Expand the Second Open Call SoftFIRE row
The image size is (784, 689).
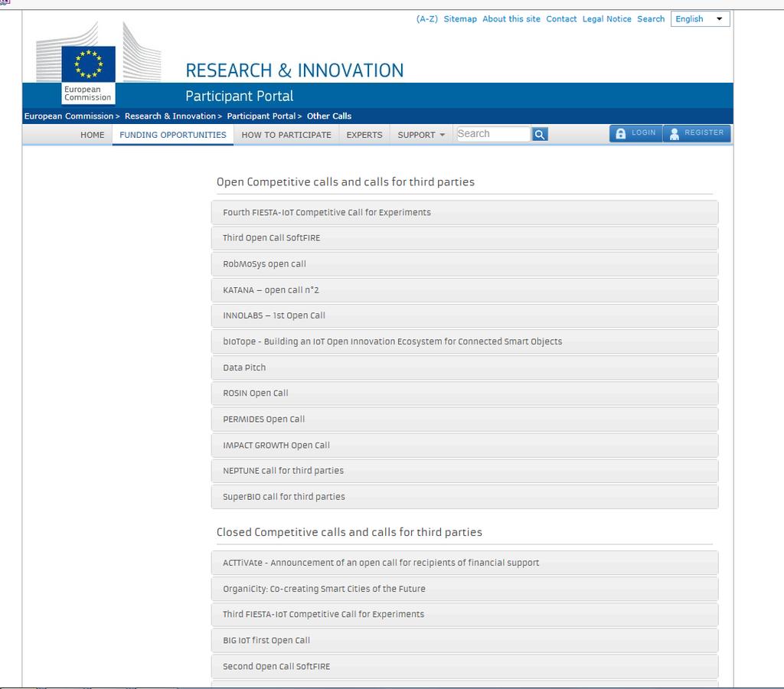pyautogui.click(x=465, y=666)
